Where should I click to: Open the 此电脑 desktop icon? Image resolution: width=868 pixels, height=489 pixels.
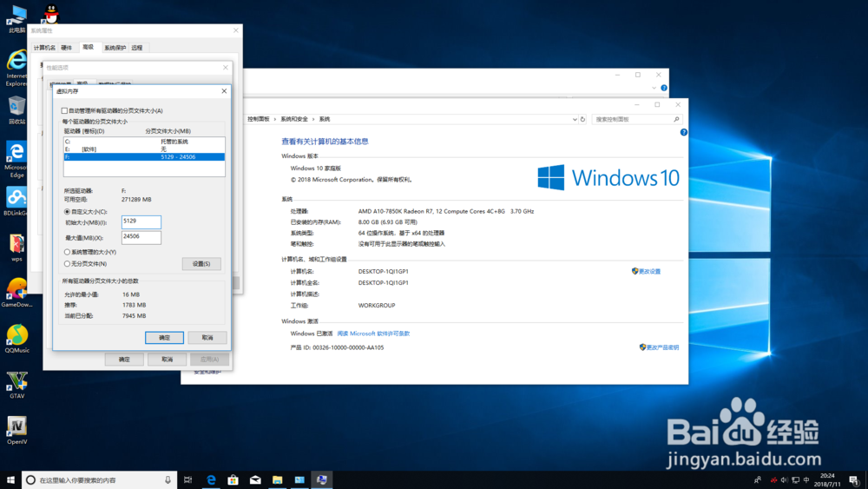pyautogui.click(x=16, y=19)
